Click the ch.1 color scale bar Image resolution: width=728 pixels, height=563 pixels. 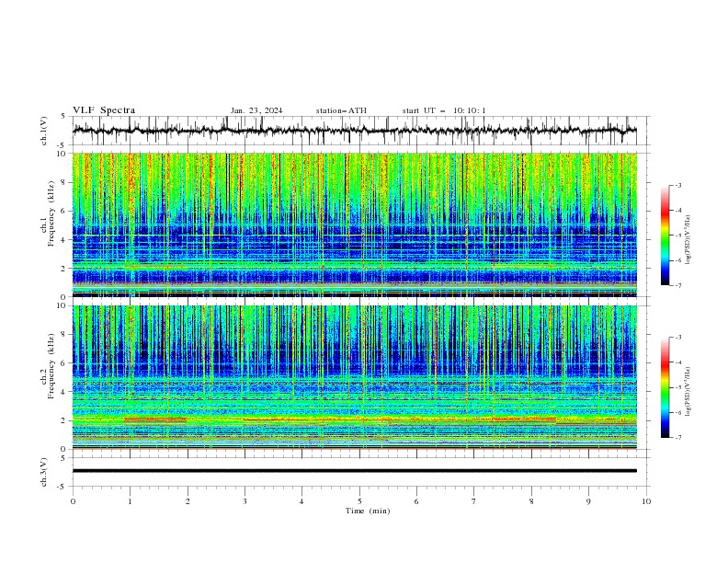click(x=665, y=236)
